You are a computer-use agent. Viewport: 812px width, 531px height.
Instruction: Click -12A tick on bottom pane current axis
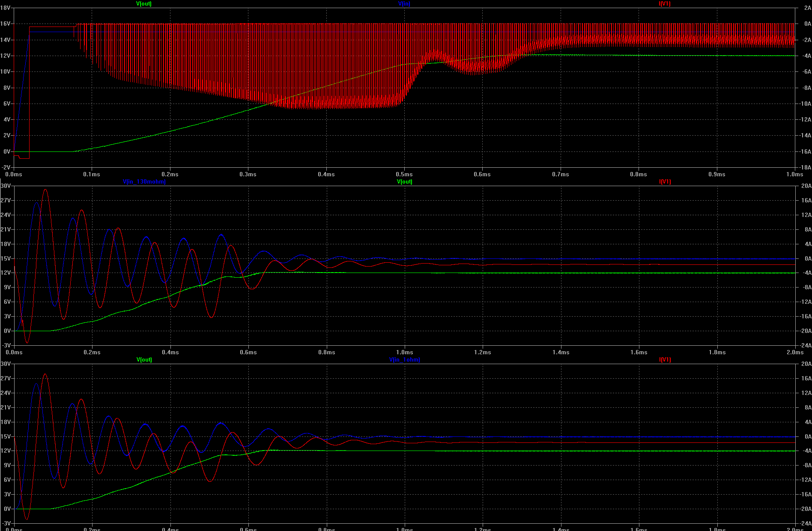pos(805,480)
